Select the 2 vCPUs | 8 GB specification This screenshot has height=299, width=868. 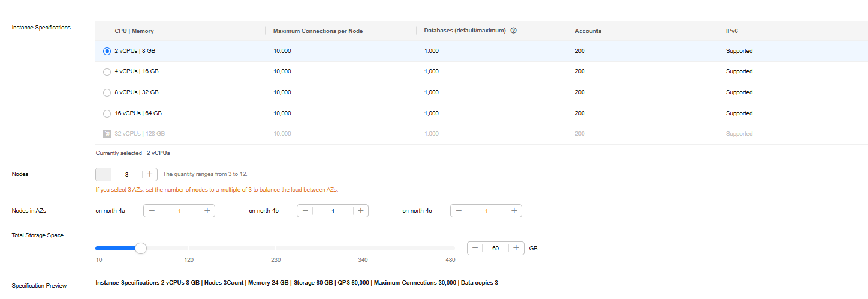pos(107,51)
